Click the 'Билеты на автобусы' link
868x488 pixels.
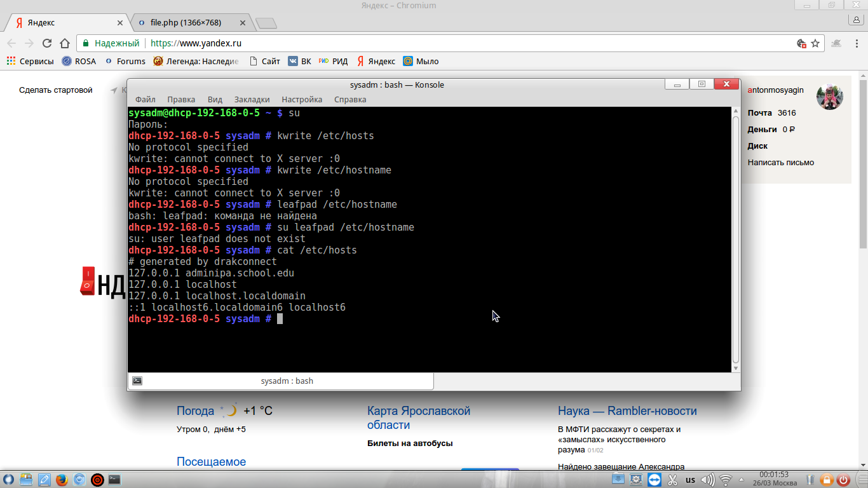(410, 444)
